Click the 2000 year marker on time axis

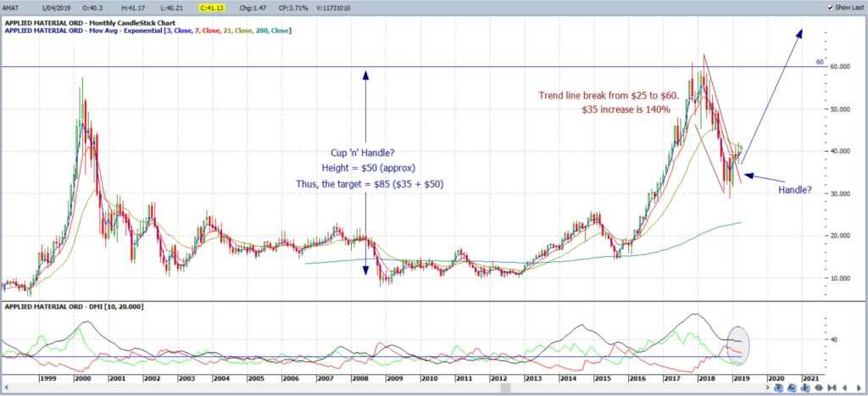pyautogui.click(x=82, y=378)
